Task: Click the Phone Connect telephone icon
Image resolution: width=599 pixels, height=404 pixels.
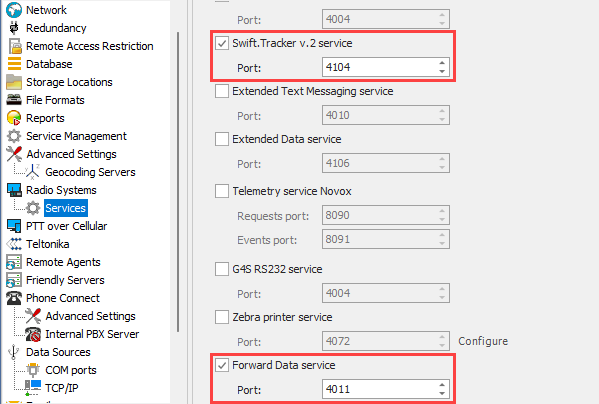Action: [14, 298]
